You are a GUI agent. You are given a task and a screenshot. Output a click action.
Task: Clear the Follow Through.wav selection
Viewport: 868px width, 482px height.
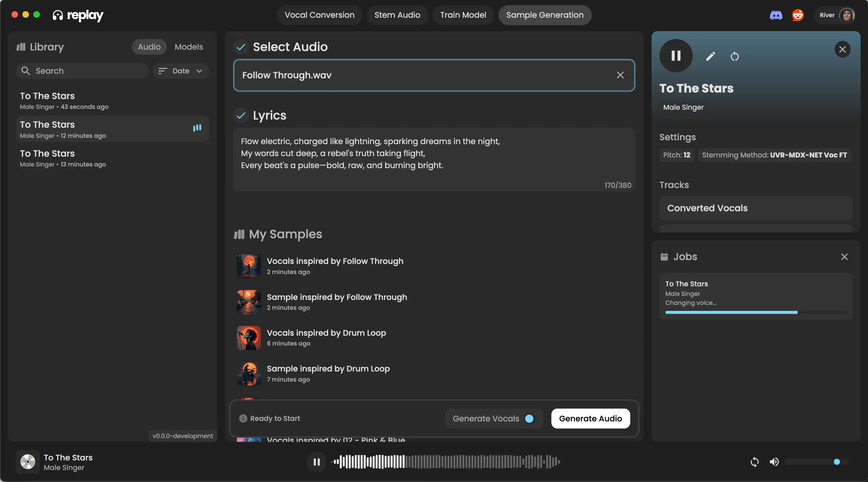[620, 75]
